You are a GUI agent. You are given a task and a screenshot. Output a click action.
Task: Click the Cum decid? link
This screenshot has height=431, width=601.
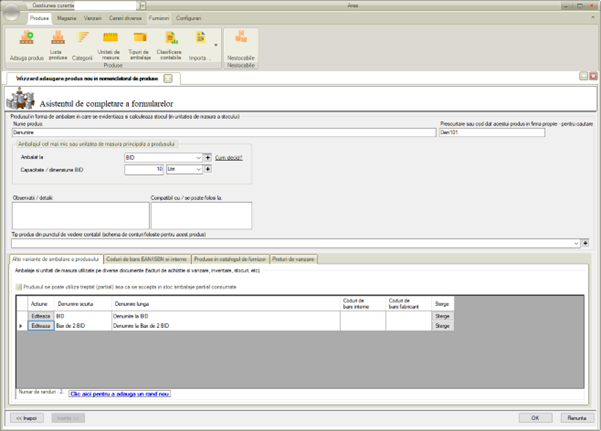tap(228, 158)
